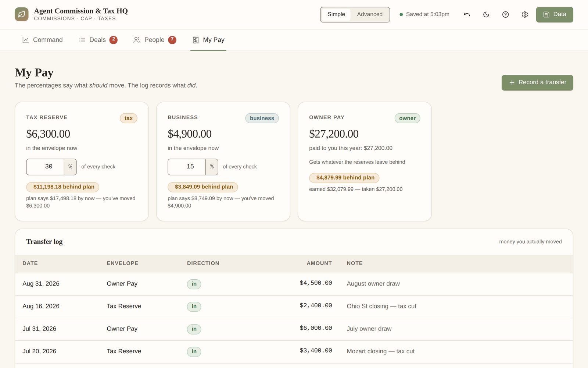Click the People badge showing 7
Screen dimensions: 588x368
point(172,40)
